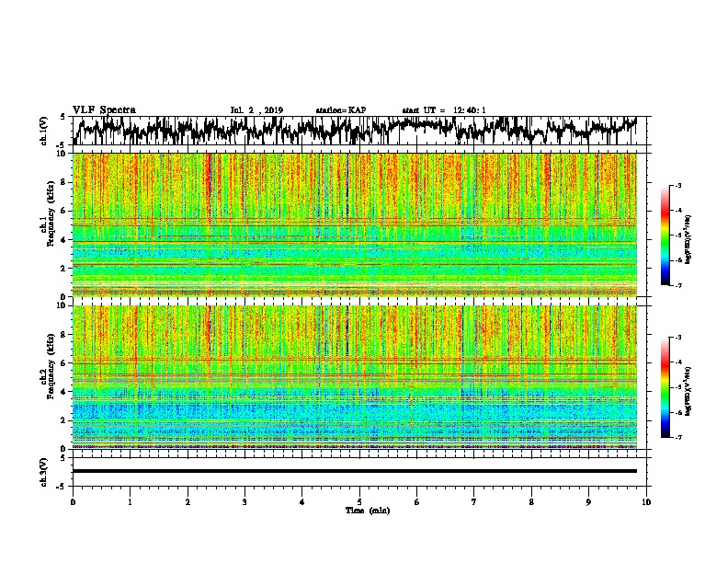Select the "start UT = 12:40:1" text

[x=444, y=110]
